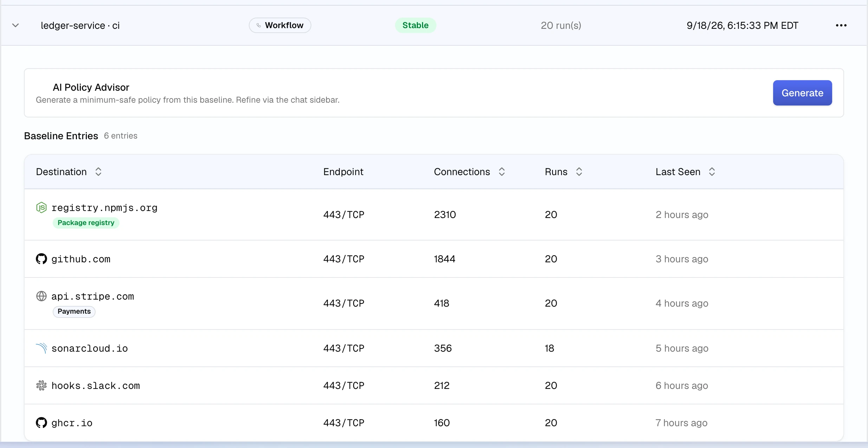Image resolution: width=868 pixels, height=448 pixels.
Task: Select the github.com destination
Action: click(x=81, y=259)
